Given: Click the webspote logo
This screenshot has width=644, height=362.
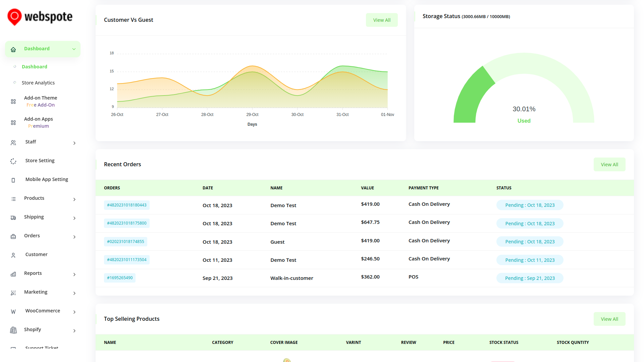Looking at the screenshot, I should click(x=40, y=17).
